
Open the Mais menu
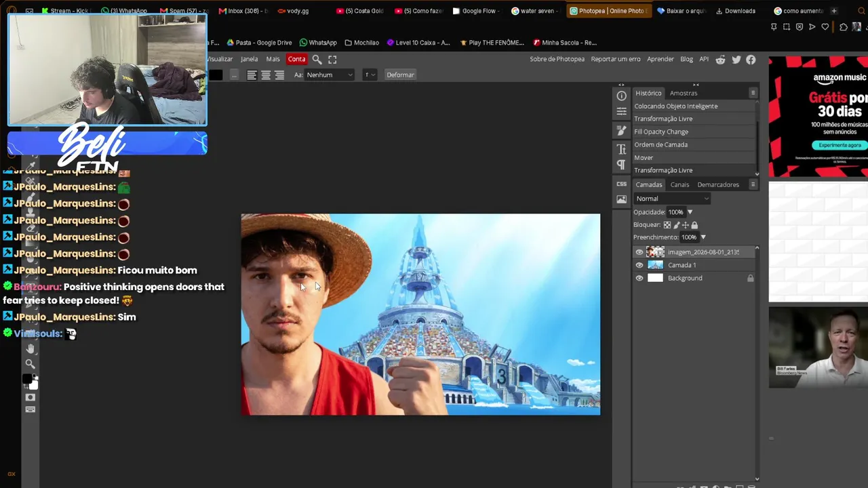point(273,60)
